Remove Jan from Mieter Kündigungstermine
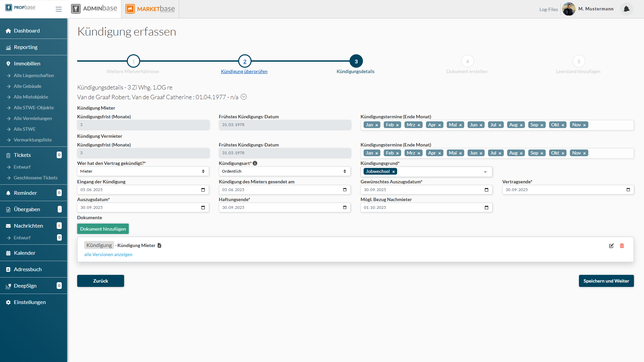The image size is (644, 362). point(377,125)
